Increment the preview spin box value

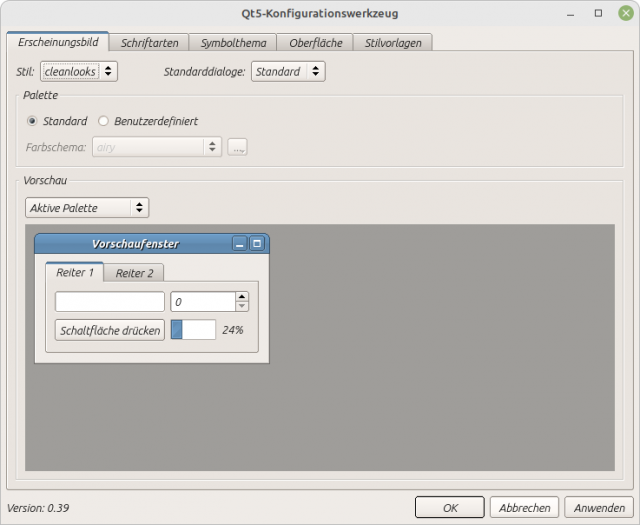coord(242,297)
